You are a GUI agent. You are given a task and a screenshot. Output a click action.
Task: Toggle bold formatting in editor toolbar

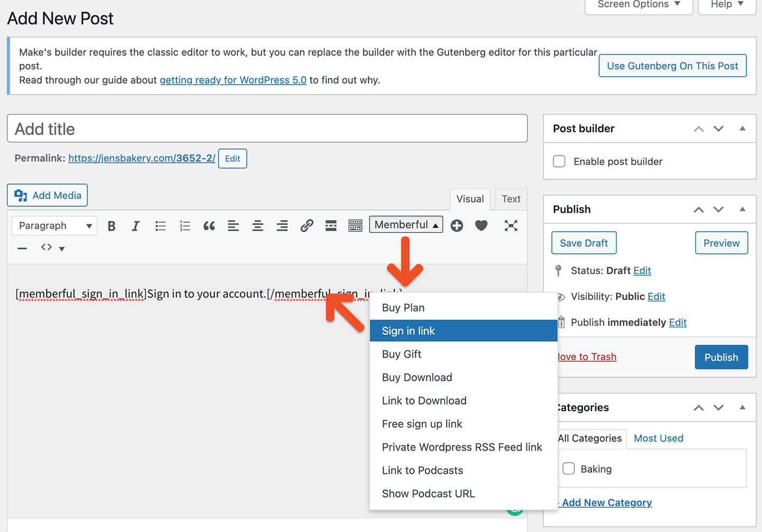point(111,226)
